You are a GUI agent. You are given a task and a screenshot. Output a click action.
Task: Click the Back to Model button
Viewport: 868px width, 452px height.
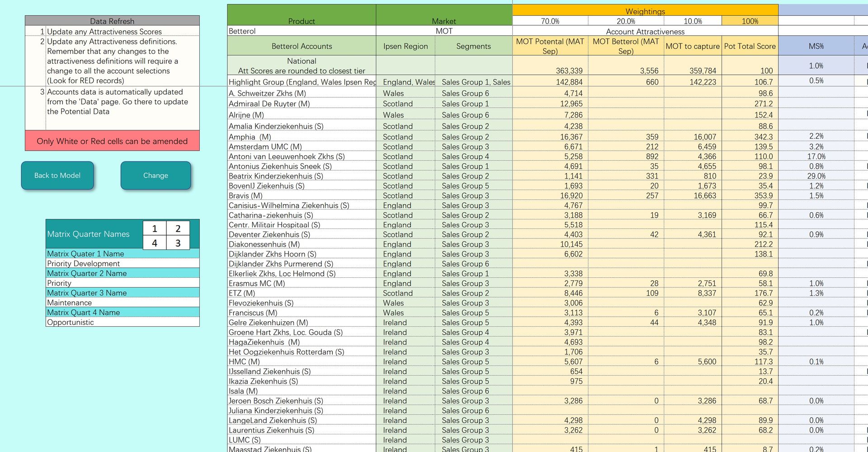[x=57, y=176]
